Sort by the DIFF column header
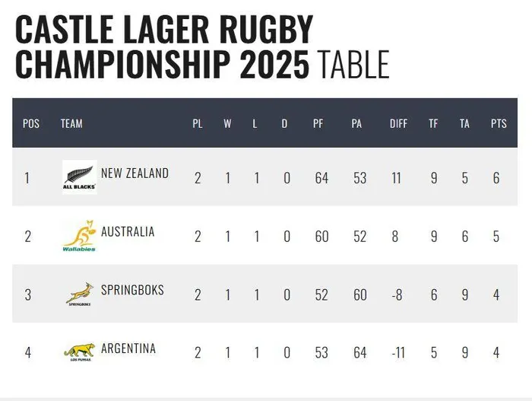Viewport: 532px width, 401px height. coord(398,123)
